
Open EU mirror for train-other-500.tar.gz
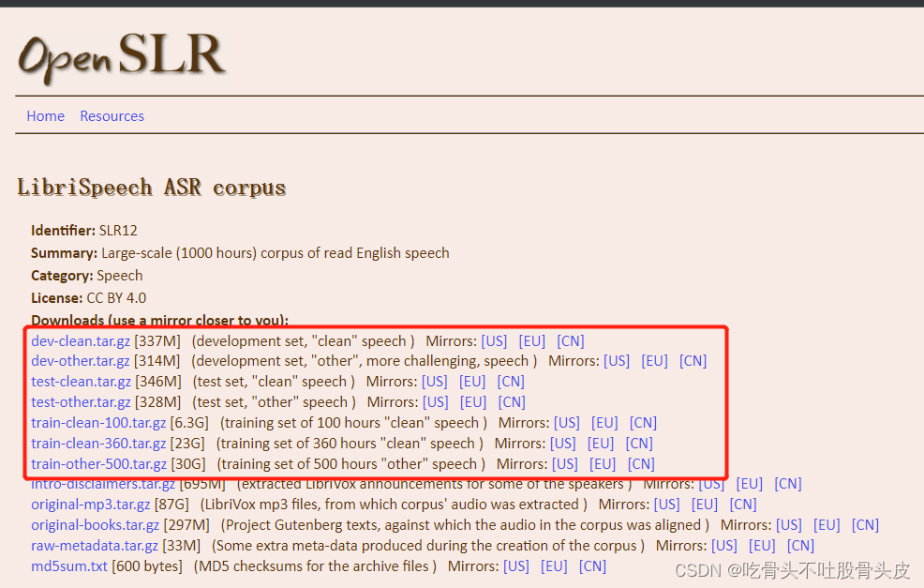(603, 464)
